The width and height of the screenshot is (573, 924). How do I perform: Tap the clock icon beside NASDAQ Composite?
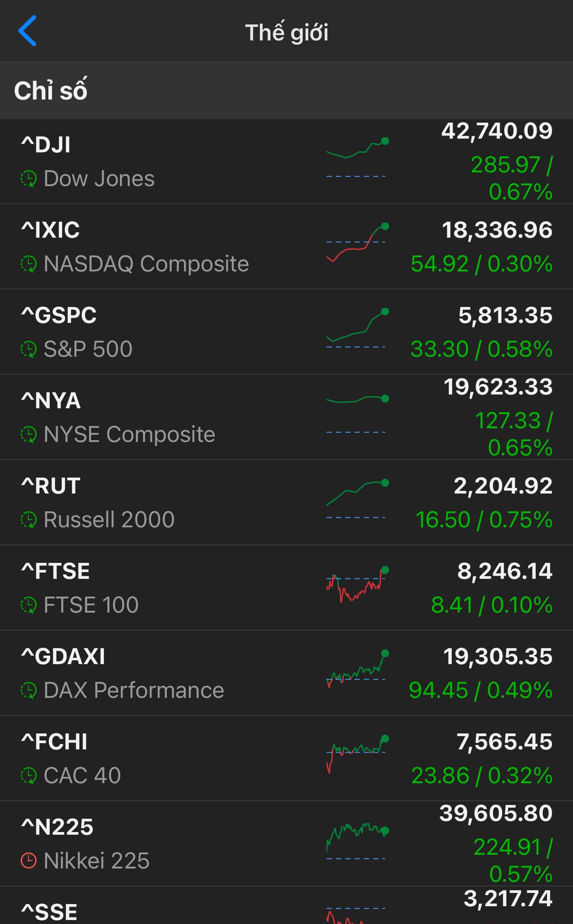29,264
